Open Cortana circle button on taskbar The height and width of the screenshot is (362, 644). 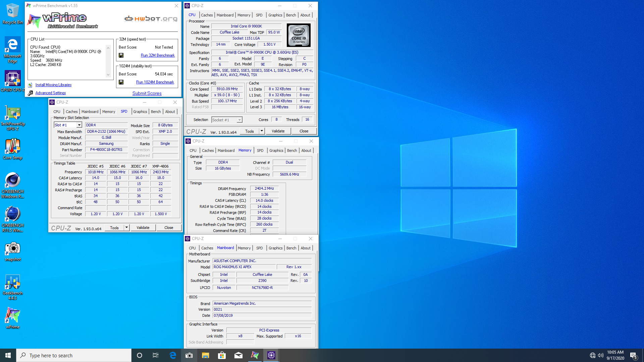(x=140, y=355)
